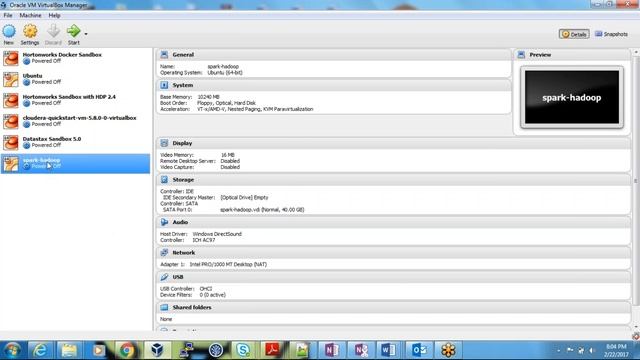This screenshot has height=360, width=640.
Task: Open the Storage section header link
Action: [183, 180]
